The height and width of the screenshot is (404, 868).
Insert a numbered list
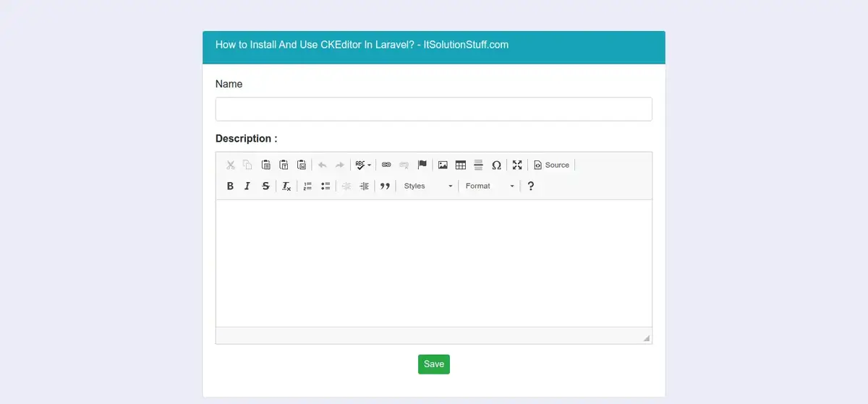(307, 186)
